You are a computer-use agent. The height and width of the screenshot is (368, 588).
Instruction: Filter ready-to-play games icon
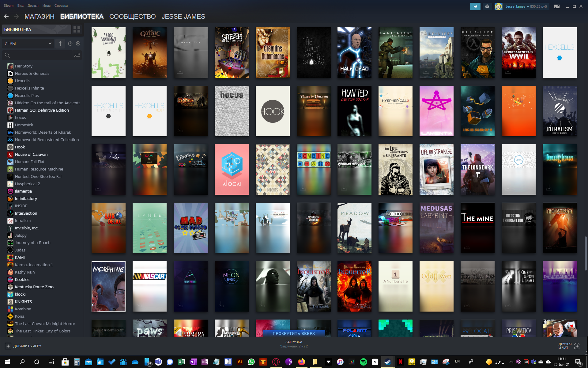point(78,44)
